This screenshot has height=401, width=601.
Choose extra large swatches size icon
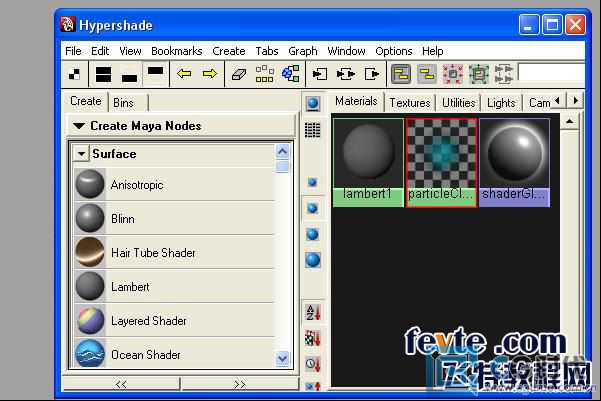[x=313, y=260]
